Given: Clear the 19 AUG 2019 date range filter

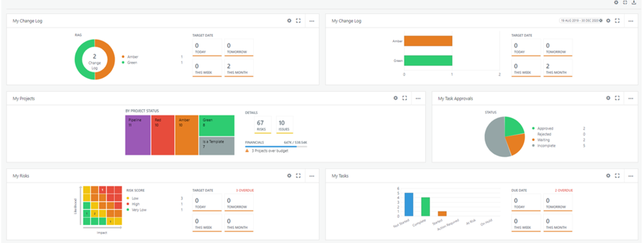Looking at the screenshot, I should point(601,21).
